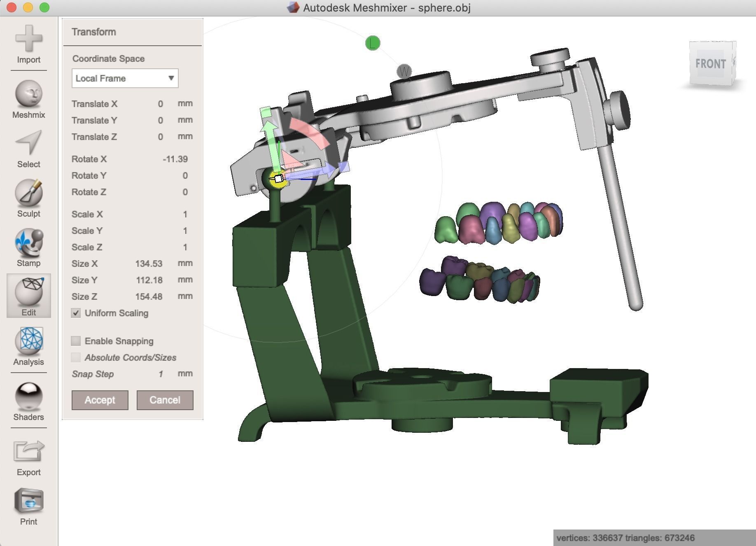
Task: Toggle the Absolute Coords/Sizes checkbox
Action: click(x=76, y=357)
